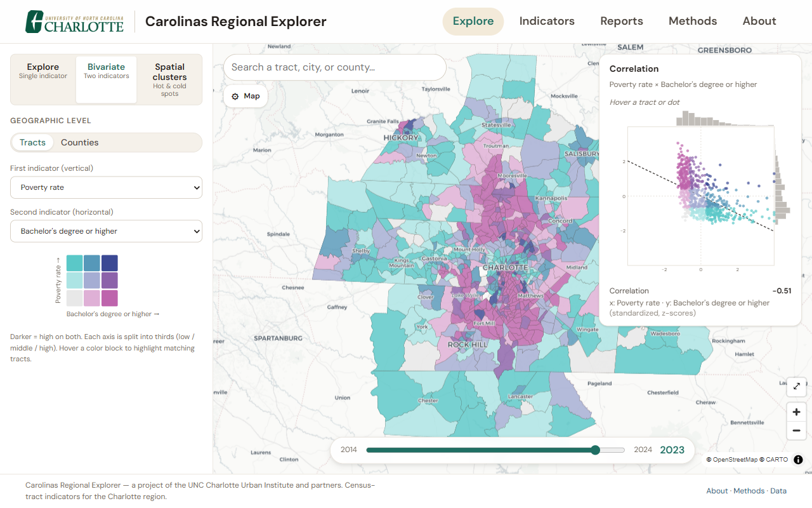The height and width of the screenshot is (508, 812).
Task: Click the light gray bottom-left legend block
Action: 75,298
